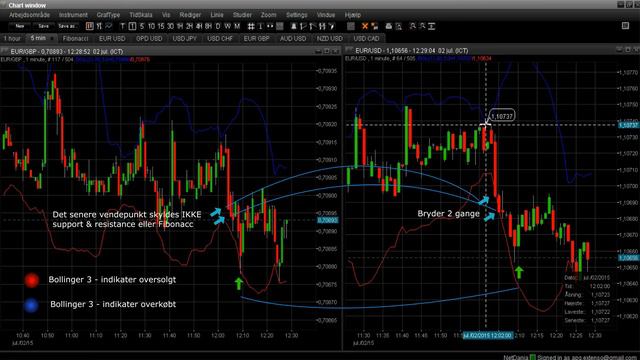Click the Save as button
The height and width of the screenshot is (360, 640).
click(67, 26)
